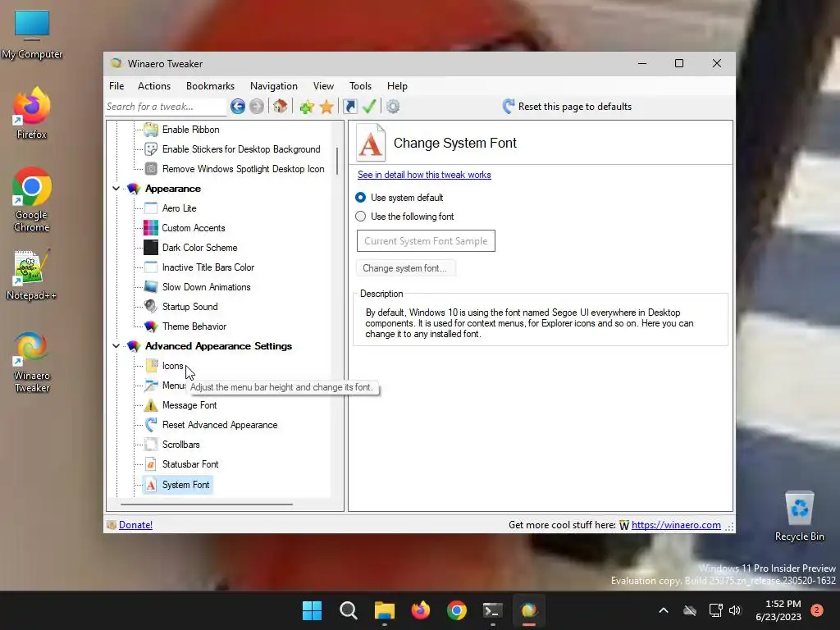Open the File menu

click(116, 85)
